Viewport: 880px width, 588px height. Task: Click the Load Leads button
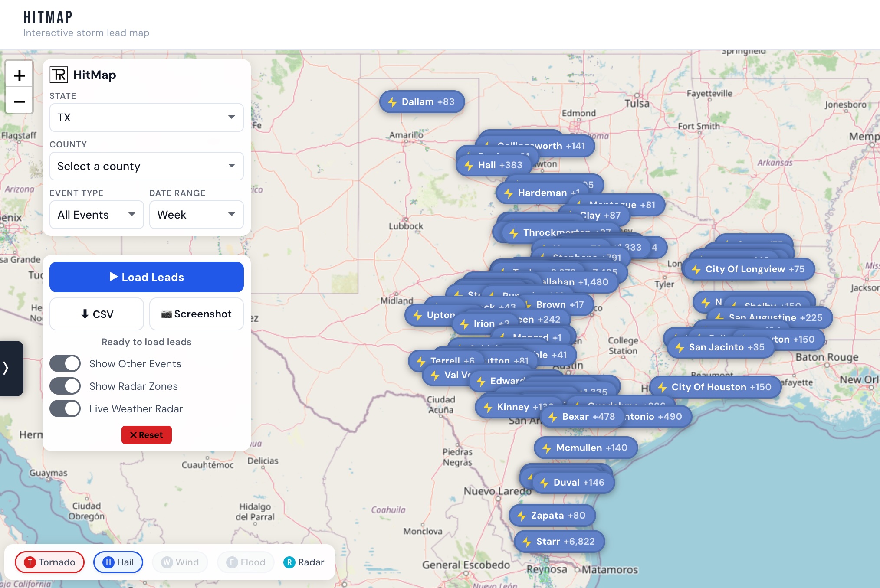tap(147, 277)
